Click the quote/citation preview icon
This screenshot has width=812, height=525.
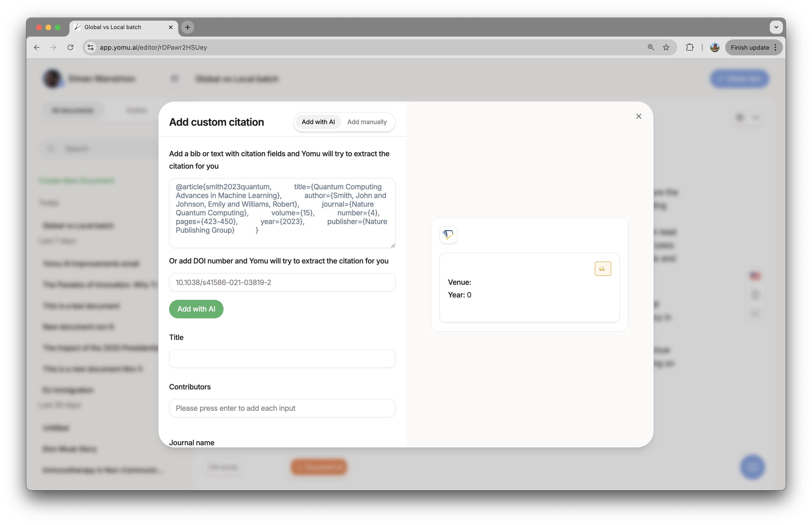pos(603,269)
